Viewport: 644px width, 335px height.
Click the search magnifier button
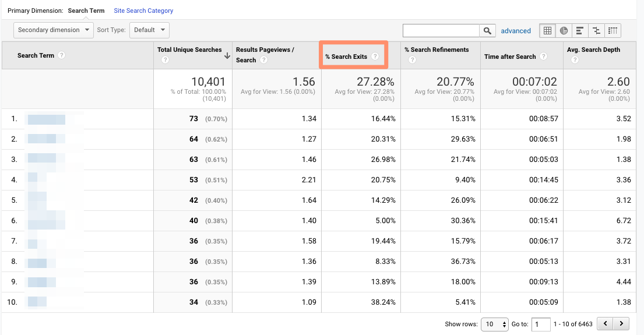[487, 30]
